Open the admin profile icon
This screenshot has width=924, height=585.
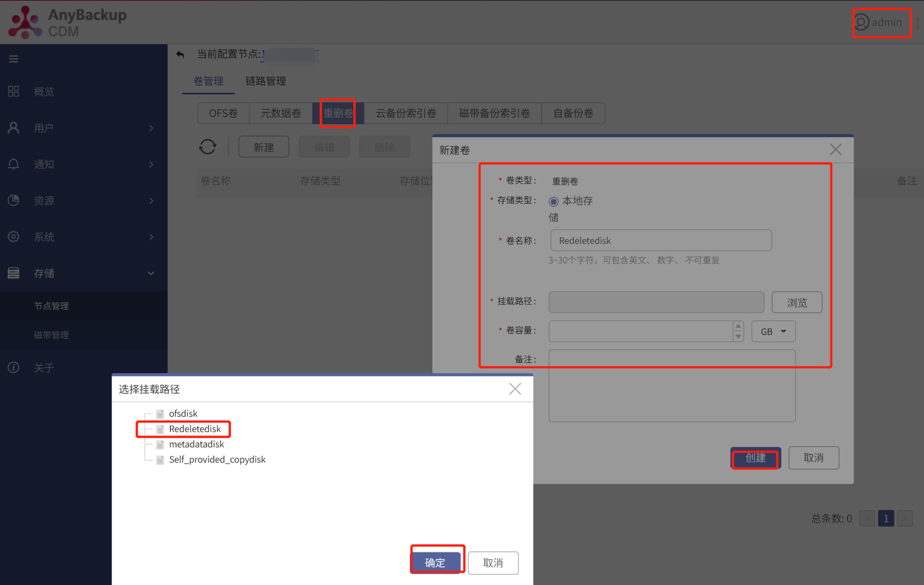click(862, 22)
